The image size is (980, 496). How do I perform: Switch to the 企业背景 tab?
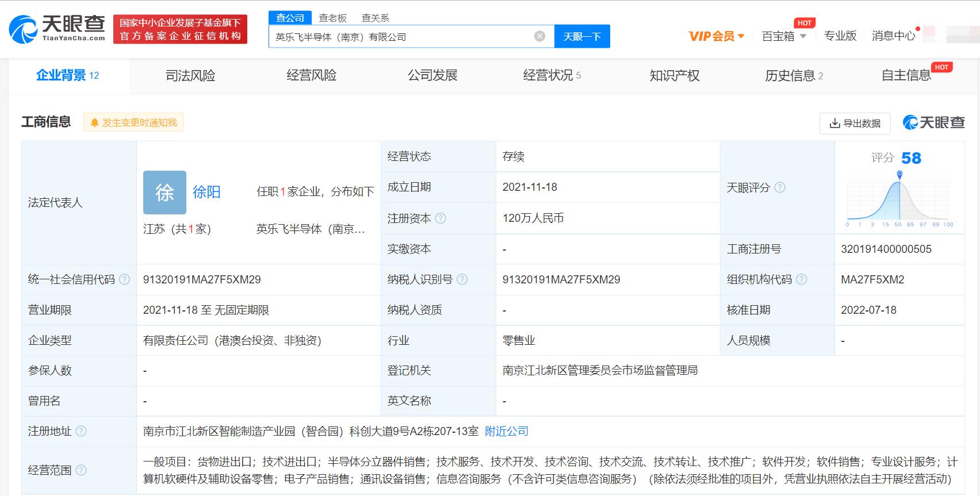click(67, 75)
